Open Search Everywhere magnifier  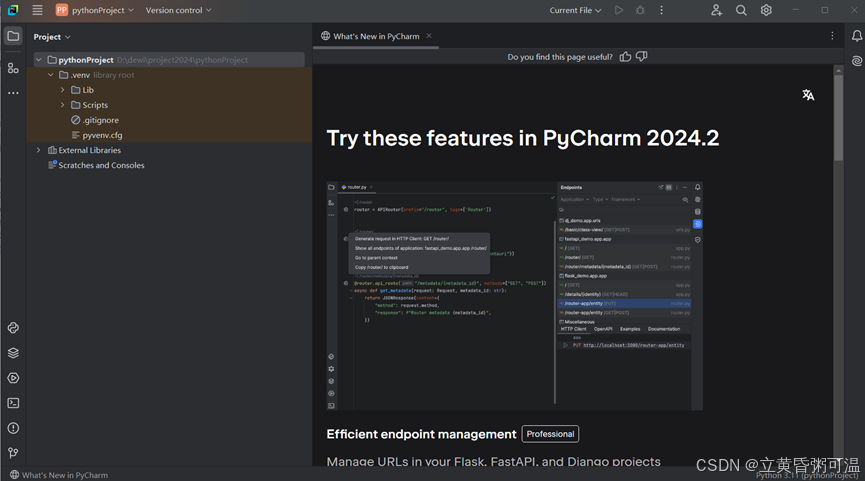coord(741,10)
